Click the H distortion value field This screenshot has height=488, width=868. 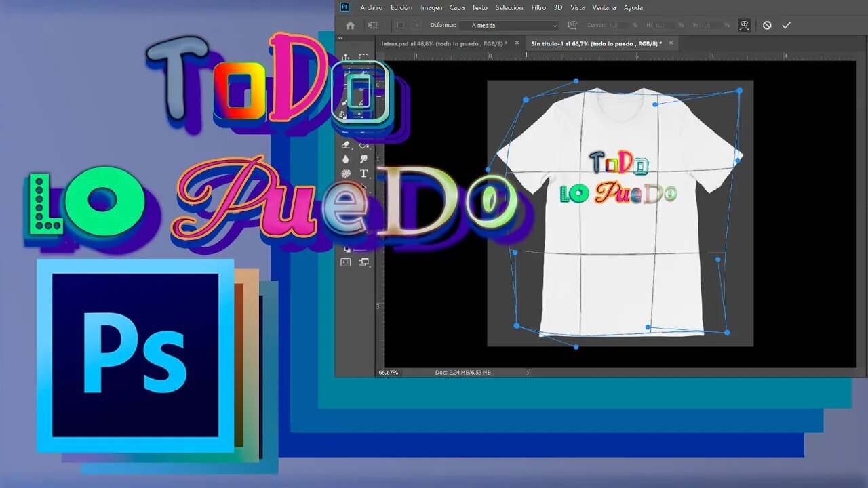pyautogui.click(x=667, y=25)
